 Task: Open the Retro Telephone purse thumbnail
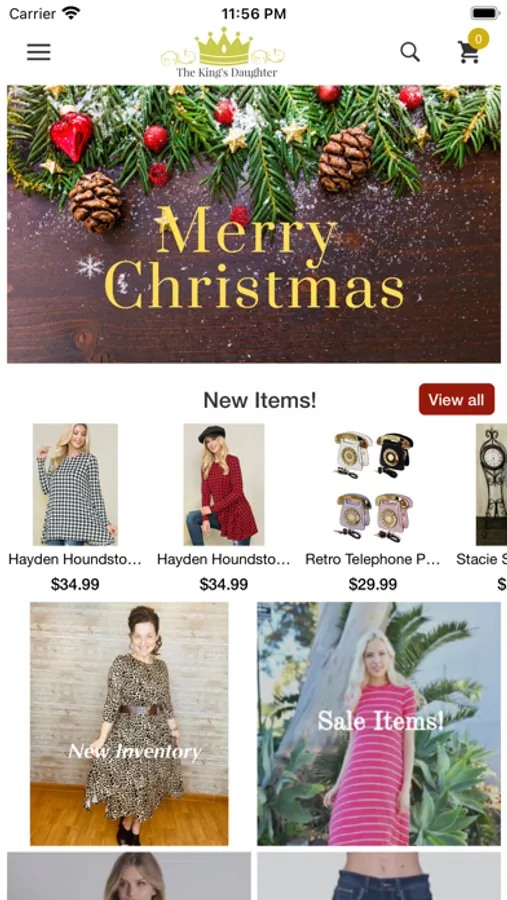click(x=373, y=486)
